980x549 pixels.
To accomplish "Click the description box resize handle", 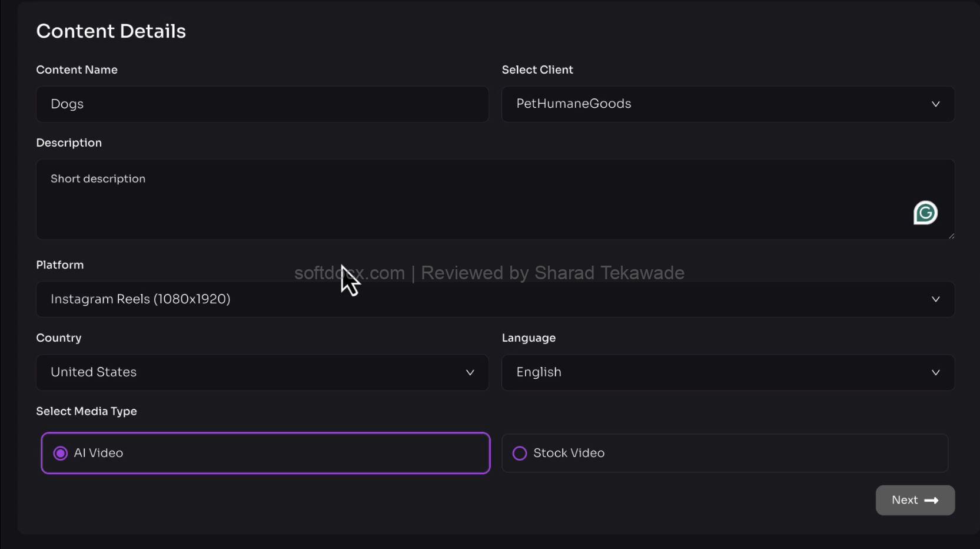I will point(951,236).
